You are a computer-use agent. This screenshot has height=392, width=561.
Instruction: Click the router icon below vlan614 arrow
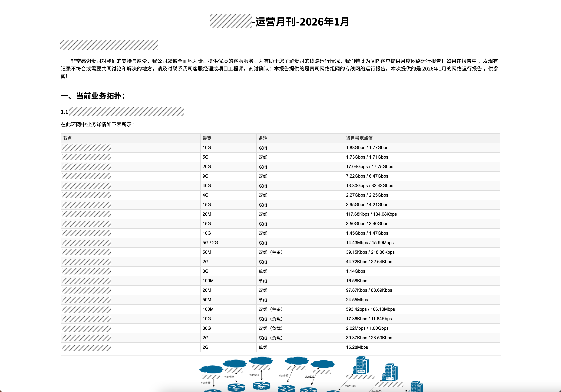[261, 385]
